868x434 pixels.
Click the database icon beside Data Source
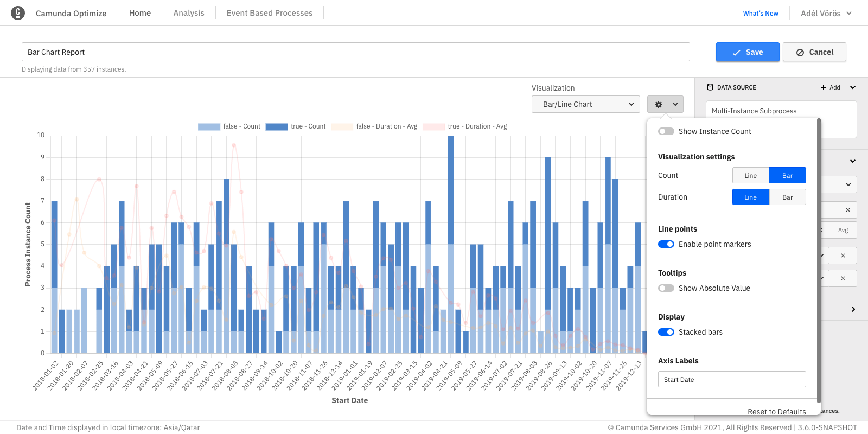[710, 87]
